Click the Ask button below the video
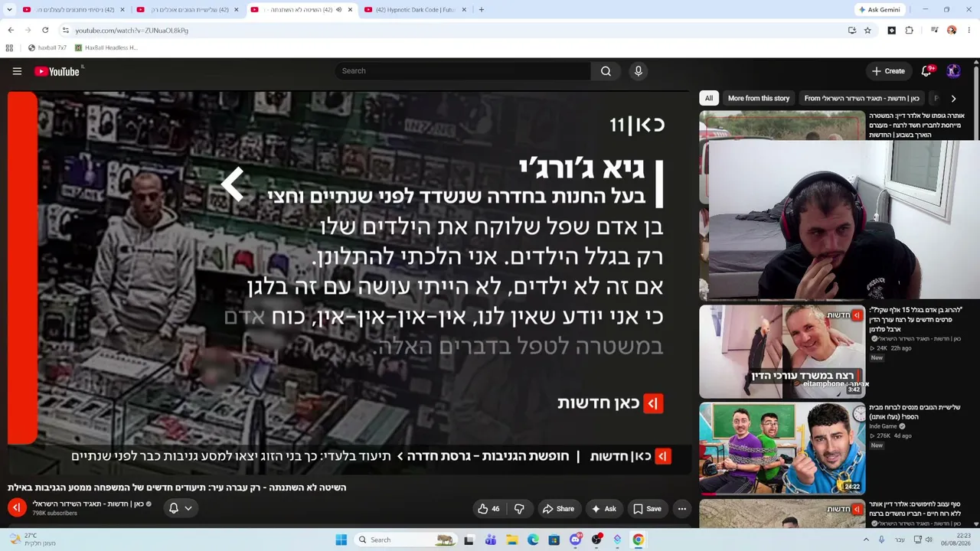Viewport: 980px width, 551px height. [x=603, y=509]
